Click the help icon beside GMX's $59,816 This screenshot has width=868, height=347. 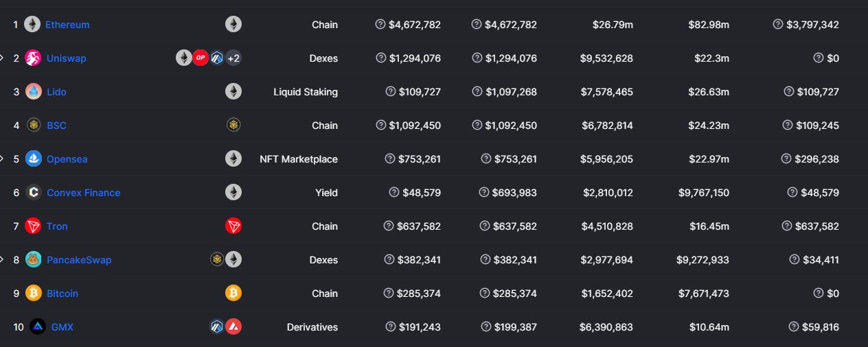click(794, 327)
